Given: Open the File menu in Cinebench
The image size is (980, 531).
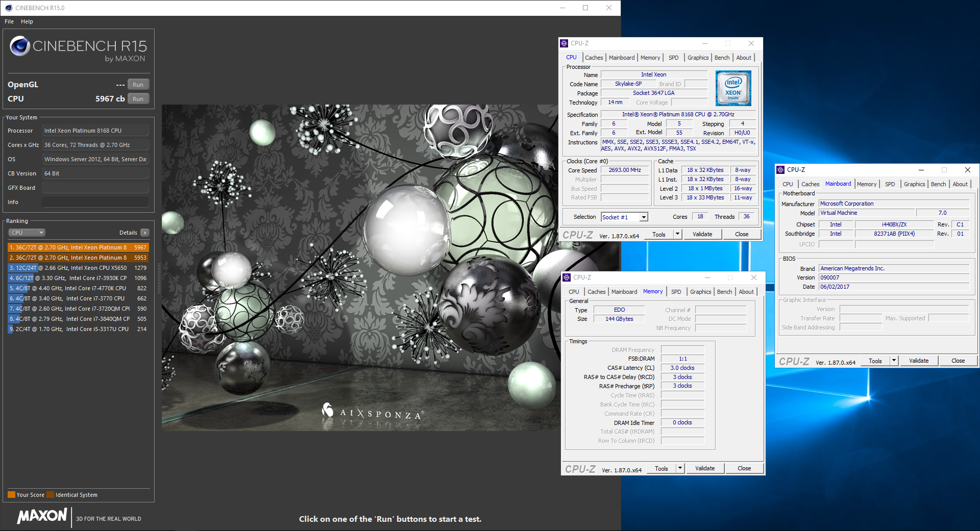Looking at the screenshot, I should 9,21.
